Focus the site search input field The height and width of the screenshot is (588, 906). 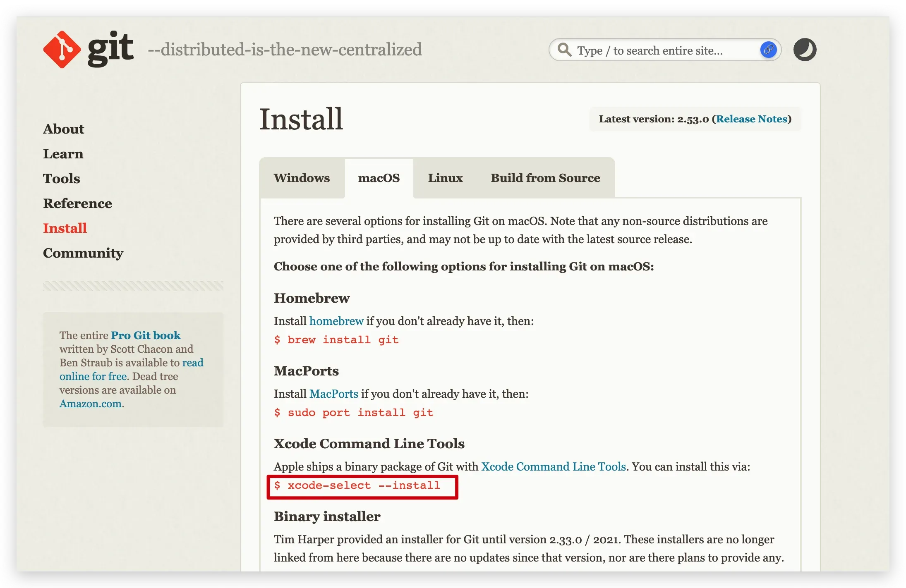[665, 50]
